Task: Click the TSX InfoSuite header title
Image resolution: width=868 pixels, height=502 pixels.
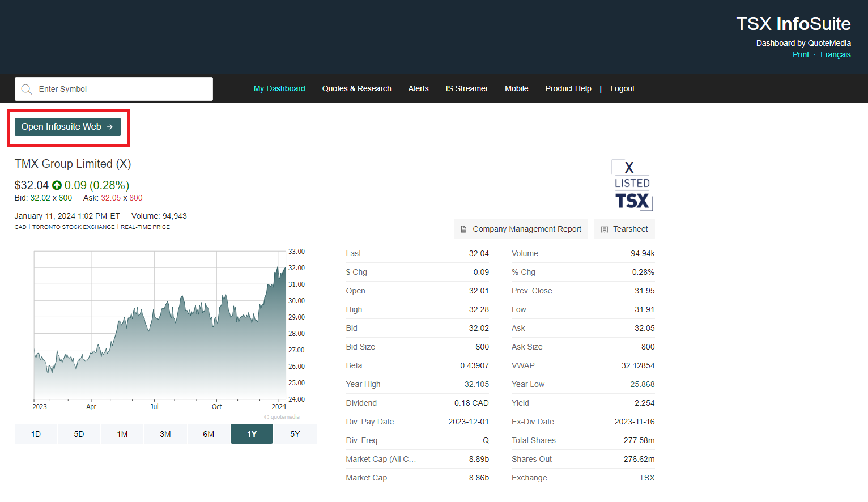Action: click(793, 24)
